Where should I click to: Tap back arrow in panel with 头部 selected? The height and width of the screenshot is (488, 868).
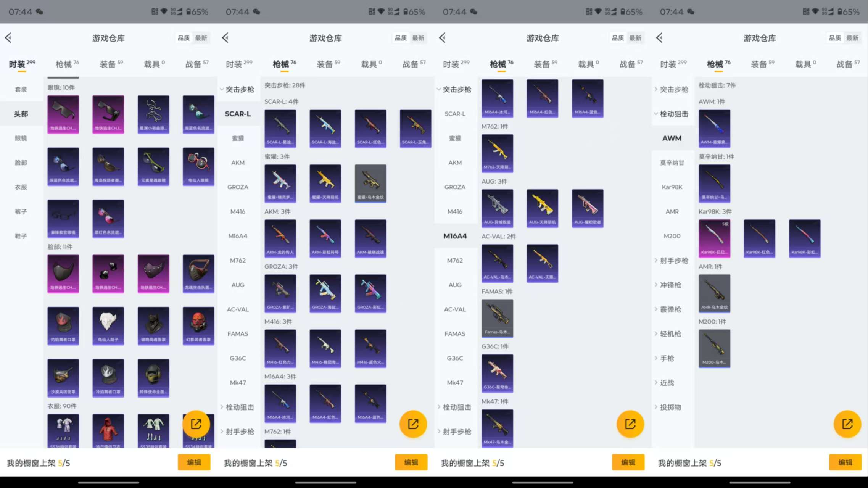click(x=8, y=38)
